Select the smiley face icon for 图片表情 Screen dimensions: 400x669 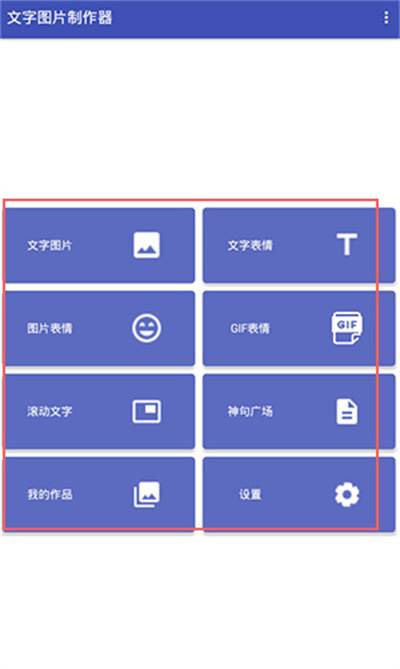[x=146, y=328]
